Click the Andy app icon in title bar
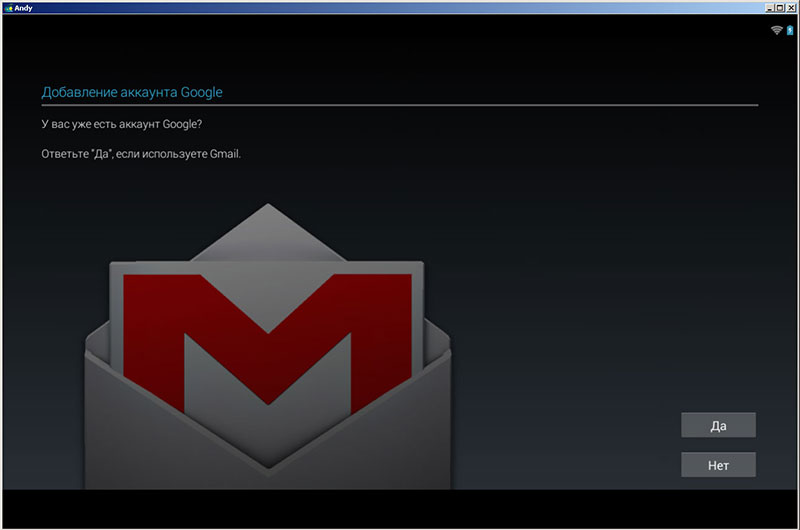This screenshot has height=530, width=800. tap(8, 8)
